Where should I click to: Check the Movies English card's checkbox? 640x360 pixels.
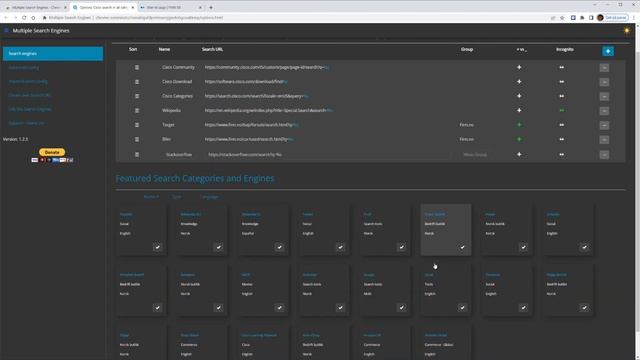point(280,307)
